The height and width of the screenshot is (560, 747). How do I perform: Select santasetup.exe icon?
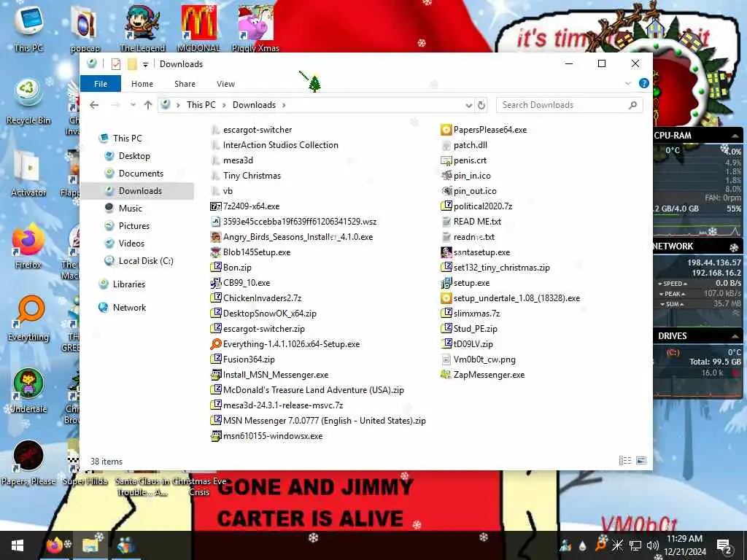(446, 252)
